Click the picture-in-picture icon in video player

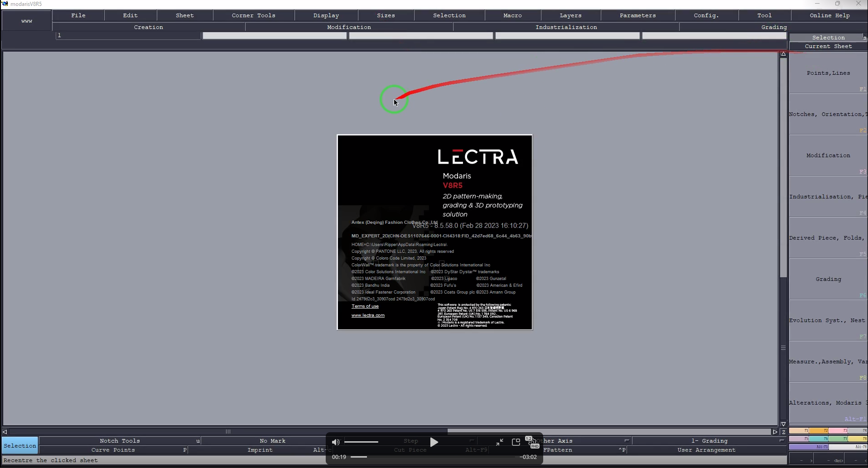click(x=516, y=442)
